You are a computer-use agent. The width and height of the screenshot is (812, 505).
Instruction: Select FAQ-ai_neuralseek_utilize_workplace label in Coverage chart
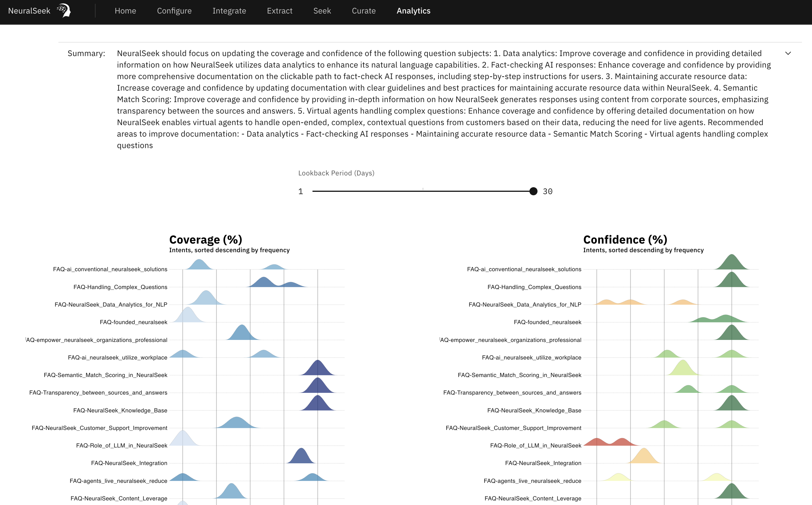pyautogui.click(x=117, y=358)
